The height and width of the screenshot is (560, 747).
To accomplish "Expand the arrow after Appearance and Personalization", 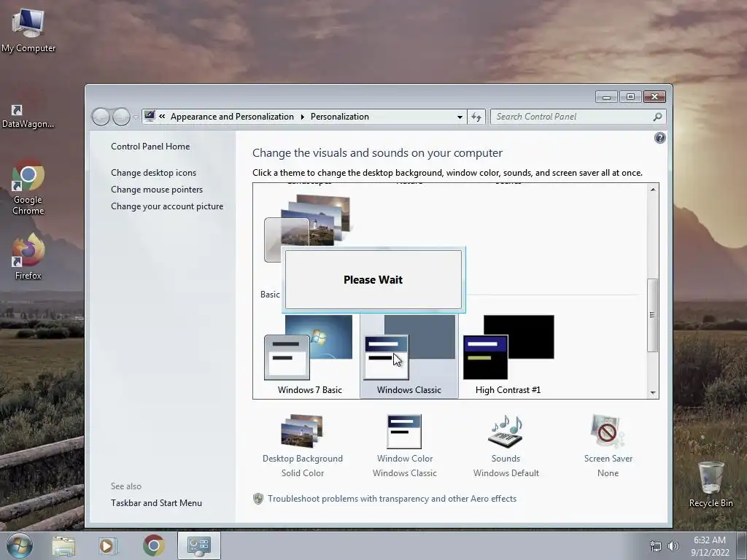I will point(302,117).
